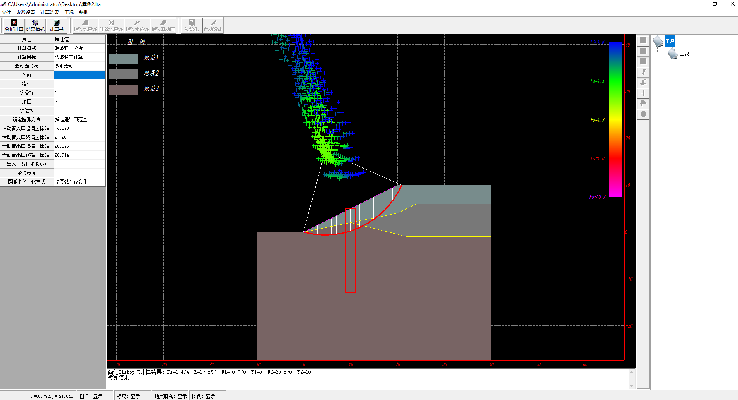
Task: Click the grayed toolbar button with slope triangle icon
Action: pyautogui.click(x=85, y=25)
